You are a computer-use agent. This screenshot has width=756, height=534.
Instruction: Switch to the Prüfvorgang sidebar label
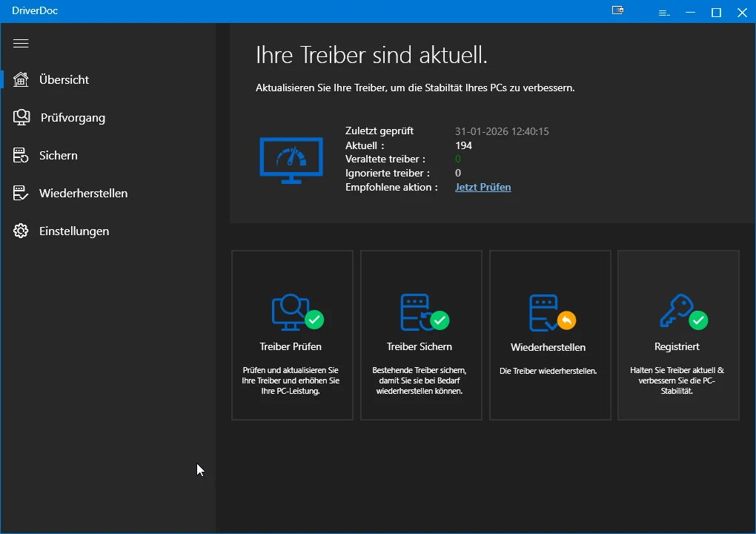73,117
